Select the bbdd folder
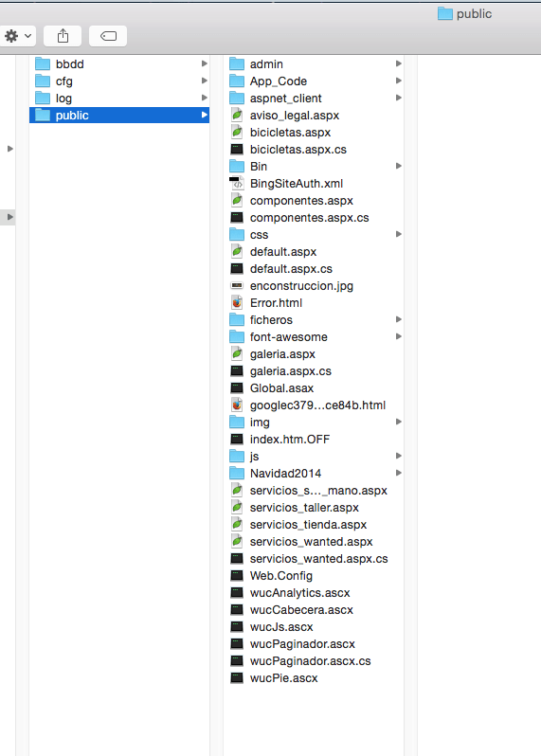This screenshot has height=756, width=541. [119, 63]
